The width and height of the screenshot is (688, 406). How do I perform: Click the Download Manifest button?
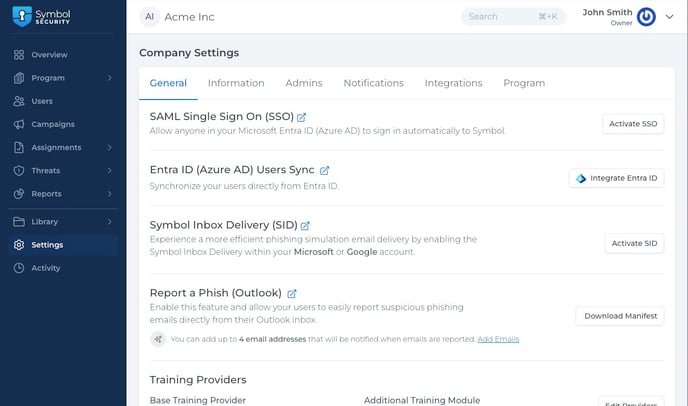[620, 316]
